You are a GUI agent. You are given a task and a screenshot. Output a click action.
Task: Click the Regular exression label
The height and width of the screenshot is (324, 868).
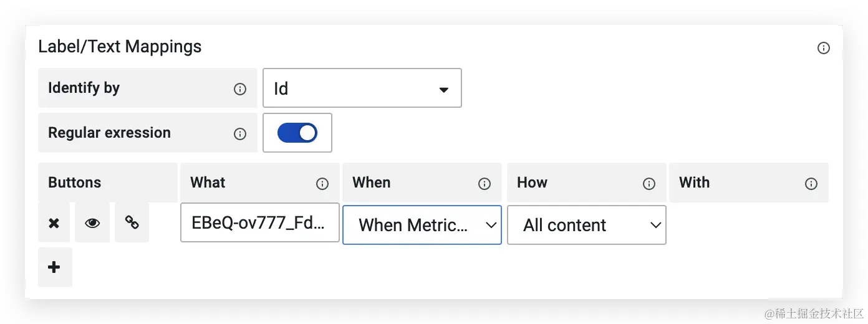tap(109, 133)
